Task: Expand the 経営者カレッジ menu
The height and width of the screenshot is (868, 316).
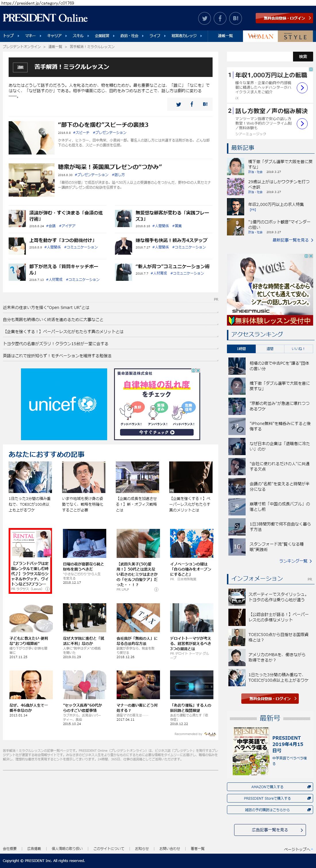Action: pos(186,36)
